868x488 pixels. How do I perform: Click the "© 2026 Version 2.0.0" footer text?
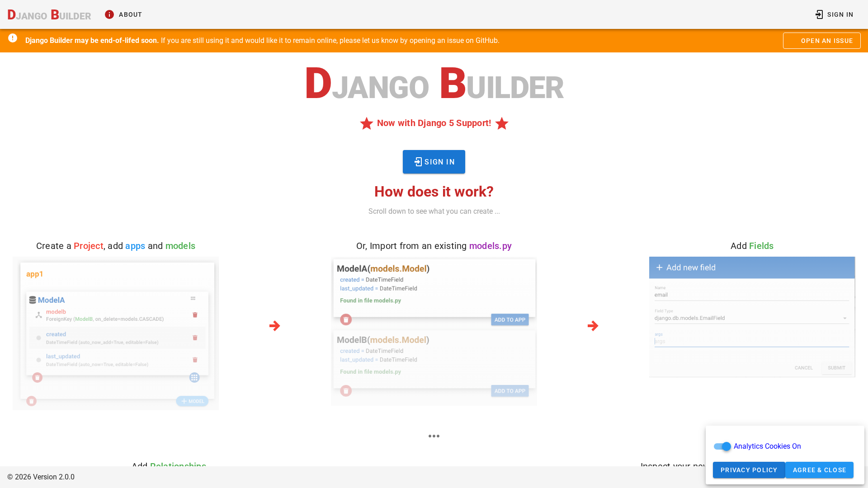point(41,477)
